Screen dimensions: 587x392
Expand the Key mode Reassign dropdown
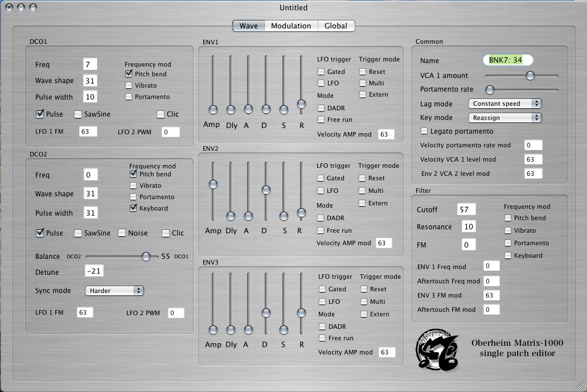[x=504, y=117]
